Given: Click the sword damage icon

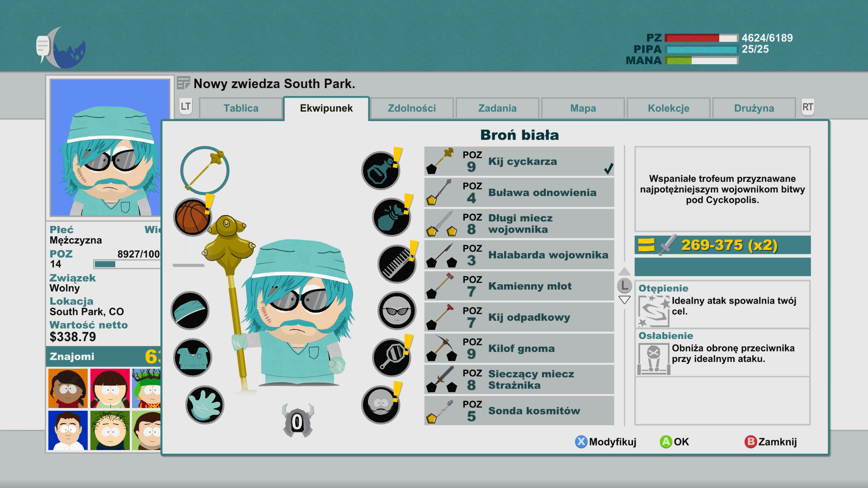Looking at the screenshot, I should tap(668, 244).
